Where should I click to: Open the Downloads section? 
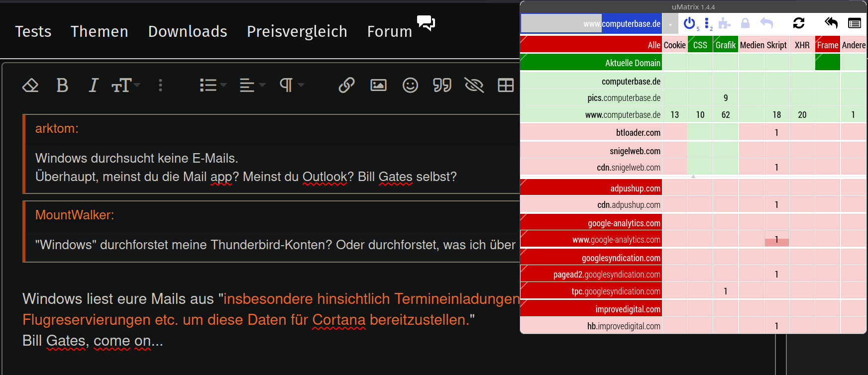click(188, 31)
